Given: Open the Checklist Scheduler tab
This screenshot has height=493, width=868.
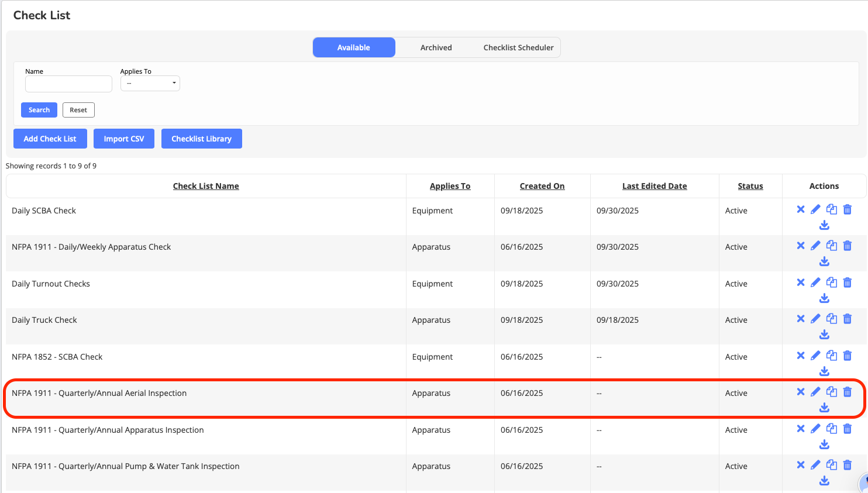Looking at the screenshot, I should [518, 47].
